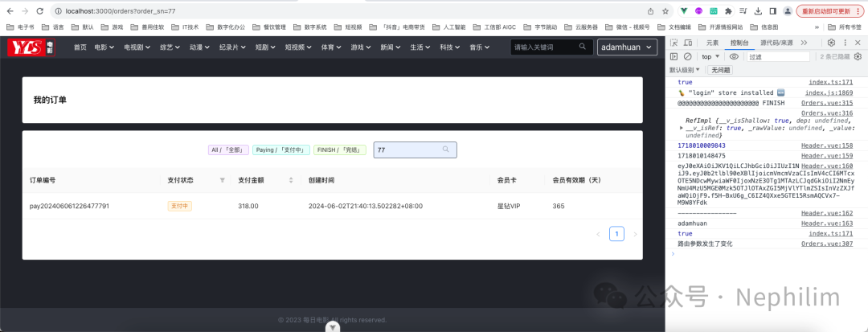The height and width of the screenshot is (332, 868).
Task: Click the purple round extension icon
Action: pos(699,11)
